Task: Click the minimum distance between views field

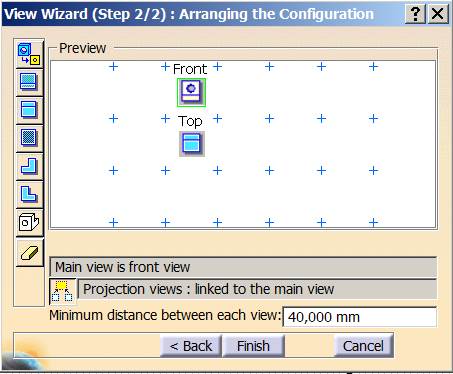Action: [359, 317]
